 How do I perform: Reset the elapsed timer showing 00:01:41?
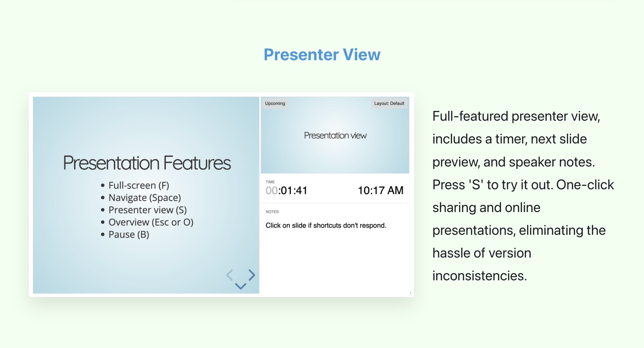pos(287,190)
